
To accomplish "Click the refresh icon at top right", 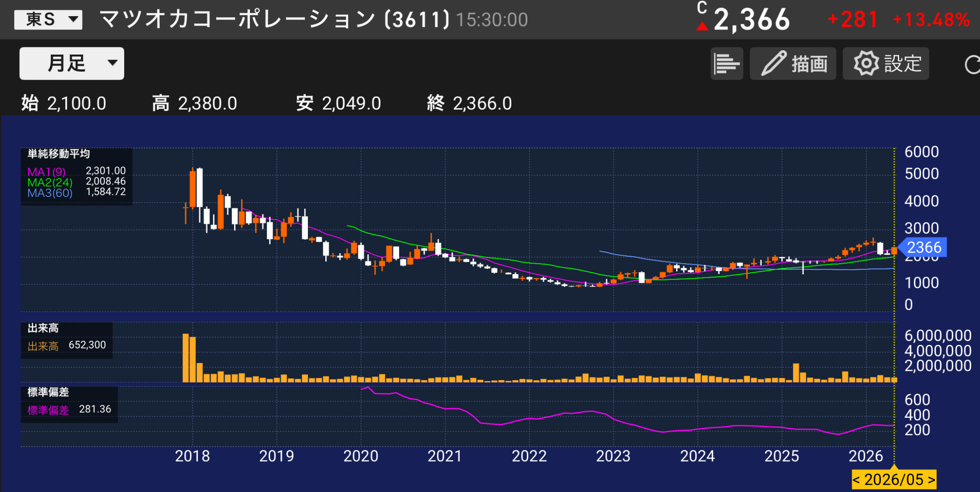I will 972,64.
